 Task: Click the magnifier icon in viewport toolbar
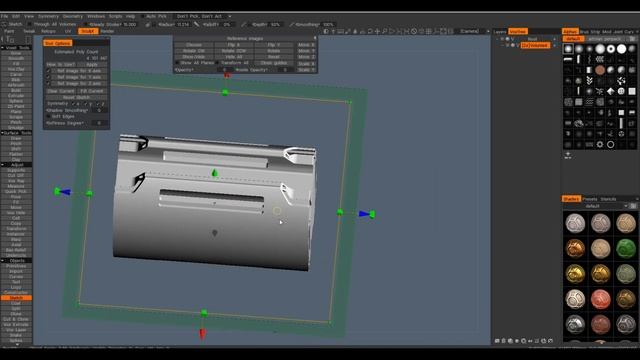pos(384,31)
